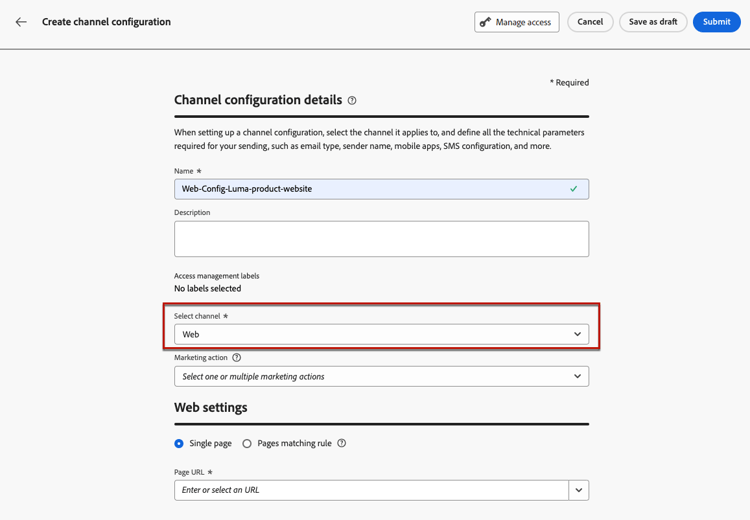The width and height of the screenshot is (750, 520).
Task: Click the Web settings heading
Action: (x=211, y=408)
